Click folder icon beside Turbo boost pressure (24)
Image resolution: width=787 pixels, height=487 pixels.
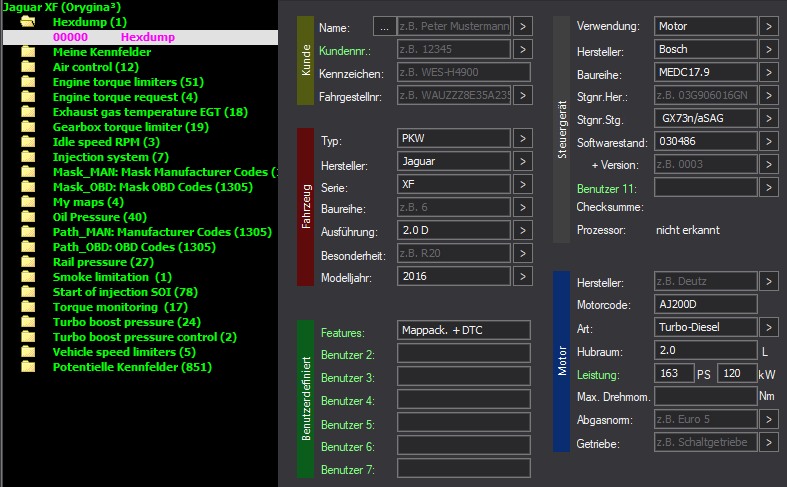(x=28, y=322)
